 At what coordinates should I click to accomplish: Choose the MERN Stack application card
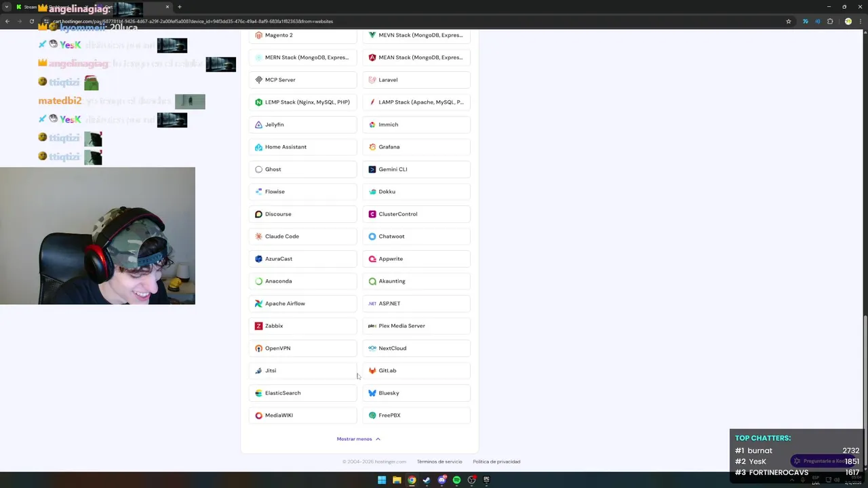pyautogui.click(x=303, y=58)
